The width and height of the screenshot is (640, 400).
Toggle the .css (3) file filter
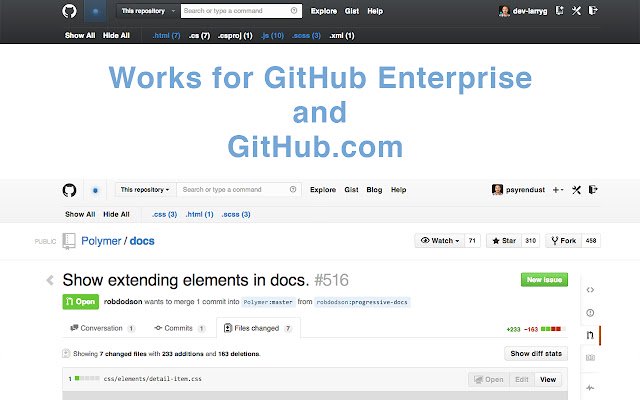164,214
